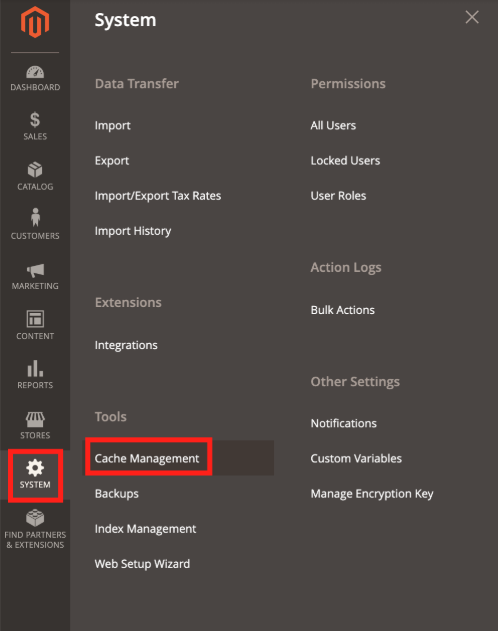Open Web Setup Wizard

142,564
